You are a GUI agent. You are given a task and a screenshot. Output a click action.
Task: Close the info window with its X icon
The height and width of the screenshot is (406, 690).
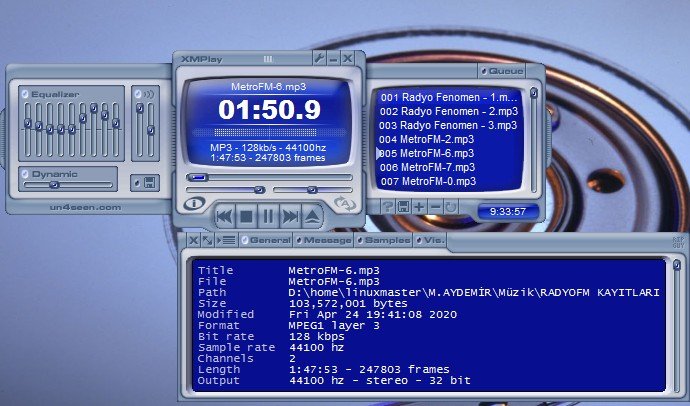coord(193,240)
